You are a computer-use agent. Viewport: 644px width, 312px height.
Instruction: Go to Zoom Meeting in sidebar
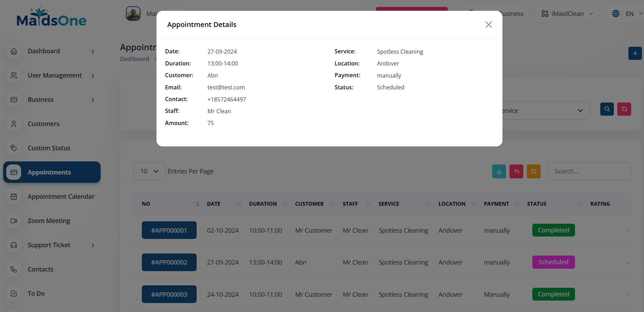[49, 221]
